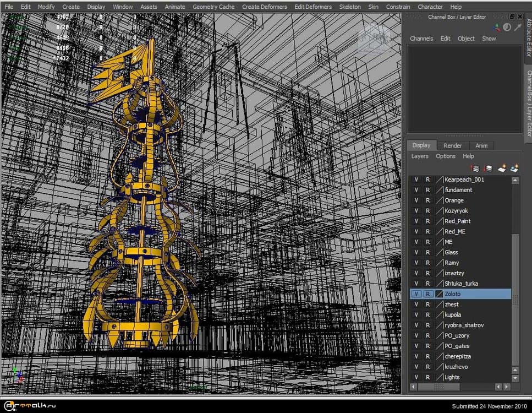Toggle display type R box for Glass layer
This screenshot has width=532, height=413.
428,252
